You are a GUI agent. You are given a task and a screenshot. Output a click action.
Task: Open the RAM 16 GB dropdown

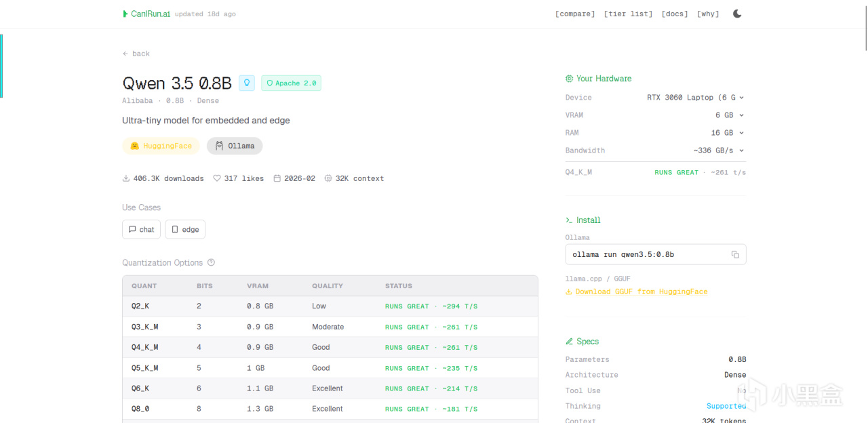tap(728, 133)
